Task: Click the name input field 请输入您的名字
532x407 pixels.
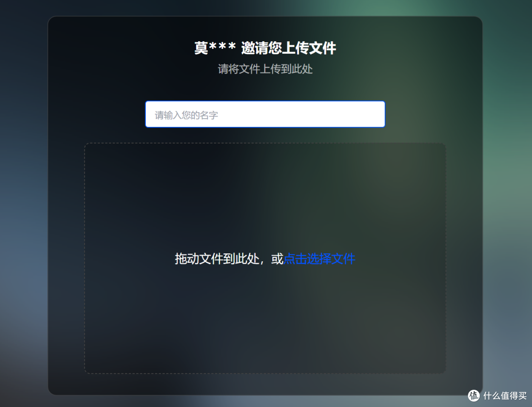Action: click(265, 114)
